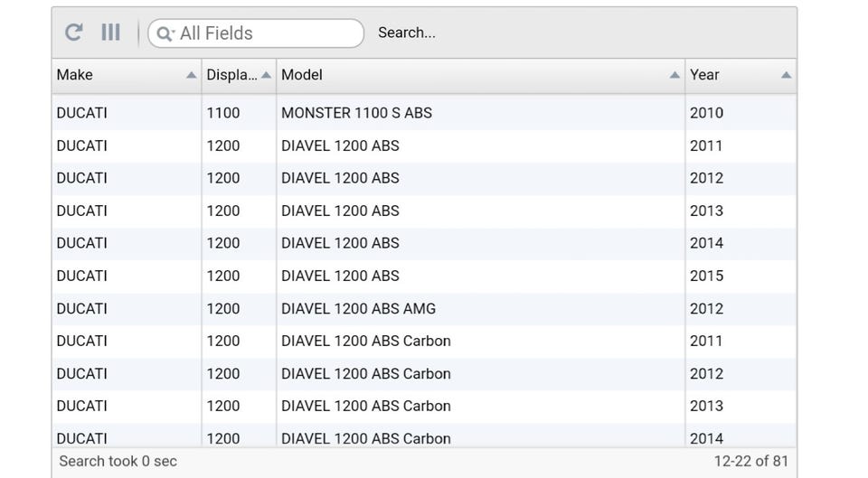This screenshot has width=868, height=478.
Task: Sort by Make using its arrow
Action: pos(191,75)
